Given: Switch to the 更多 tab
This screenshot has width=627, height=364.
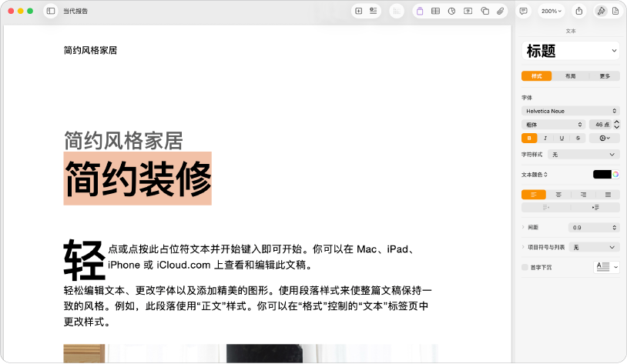Looking at the screenshot, I should pyautogui.click(x=605, y=76).
